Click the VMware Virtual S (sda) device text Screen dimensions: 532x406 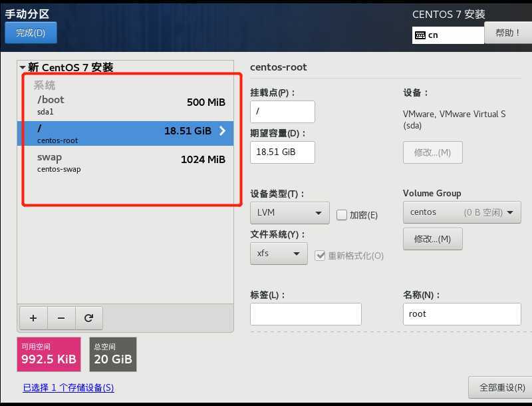[x=454, y=120]
